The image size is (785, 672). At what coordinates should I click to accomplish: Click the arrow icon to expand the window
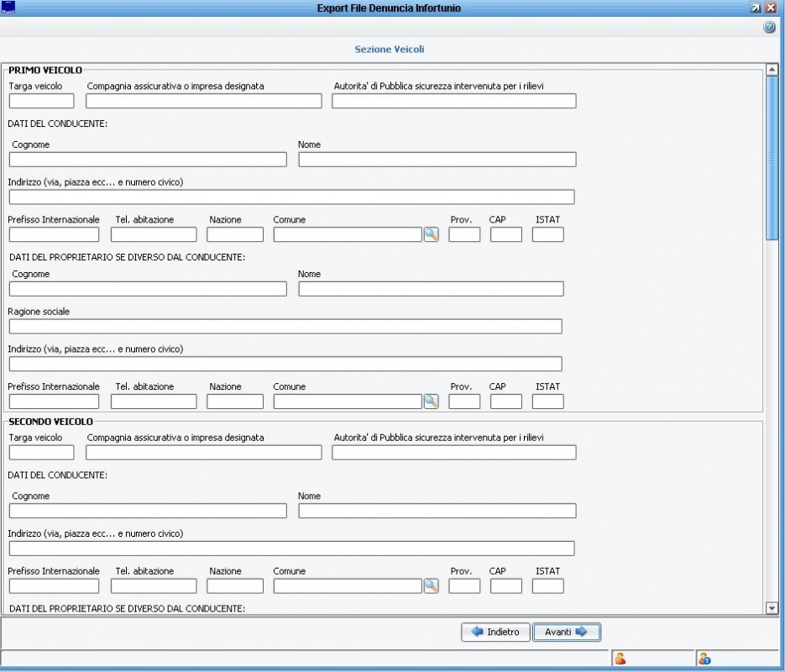[x=756, y=8]
